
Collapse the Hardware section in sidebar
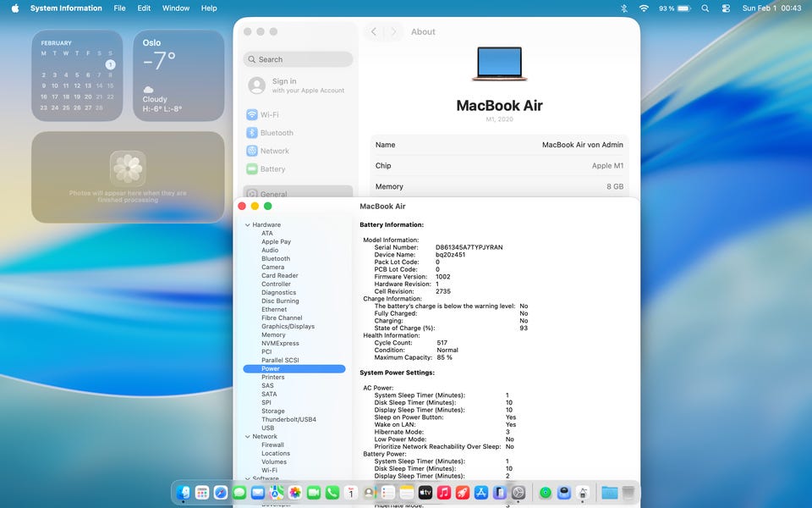(248, 225)
